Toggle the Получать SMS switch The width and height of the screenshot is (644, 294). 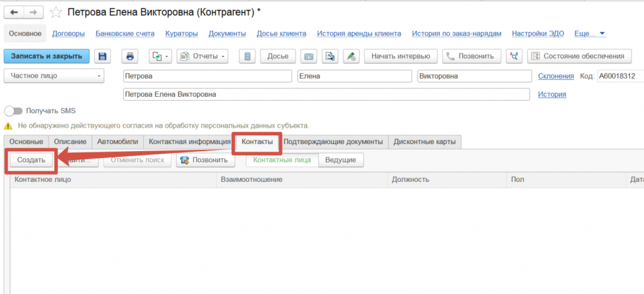(13, 111)
